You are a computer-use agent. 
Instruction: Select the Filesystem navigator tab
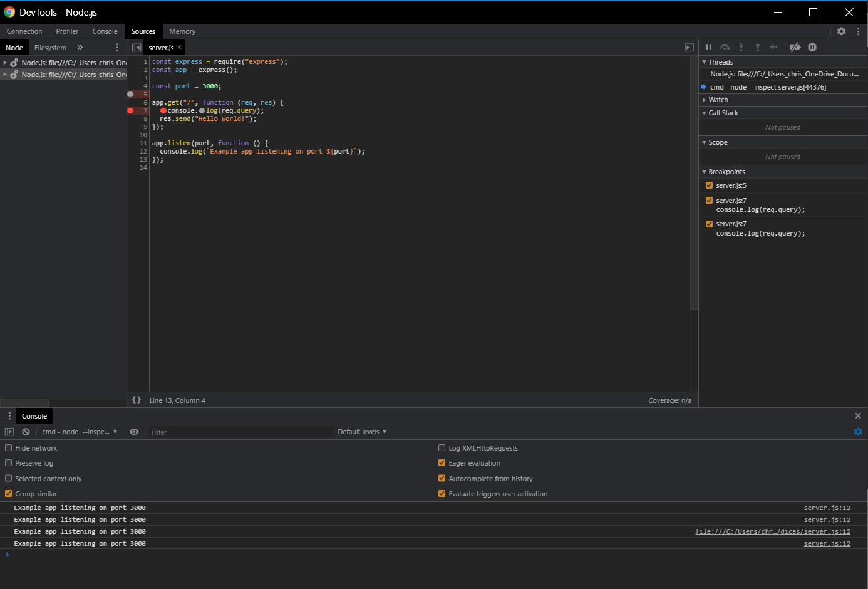50,48
